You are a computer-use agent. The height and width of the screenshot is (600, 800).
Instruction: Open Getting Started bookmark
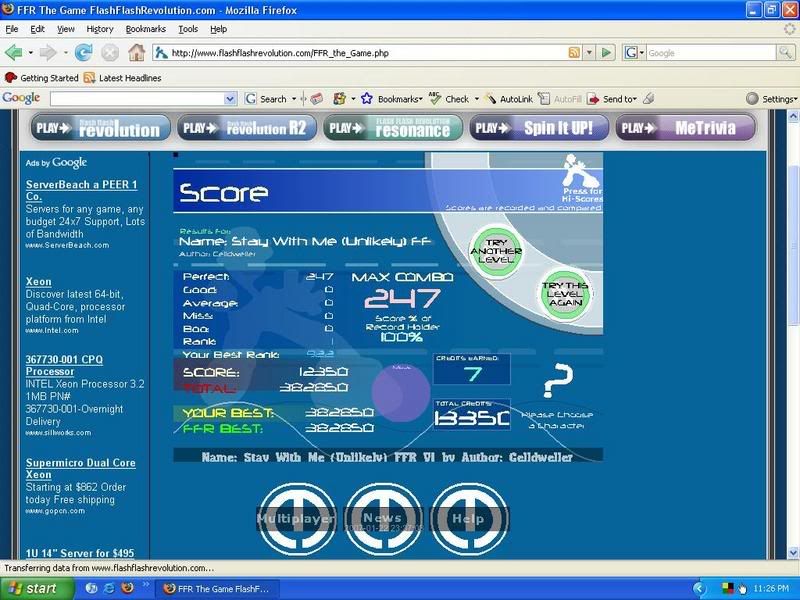coord(41,78)
